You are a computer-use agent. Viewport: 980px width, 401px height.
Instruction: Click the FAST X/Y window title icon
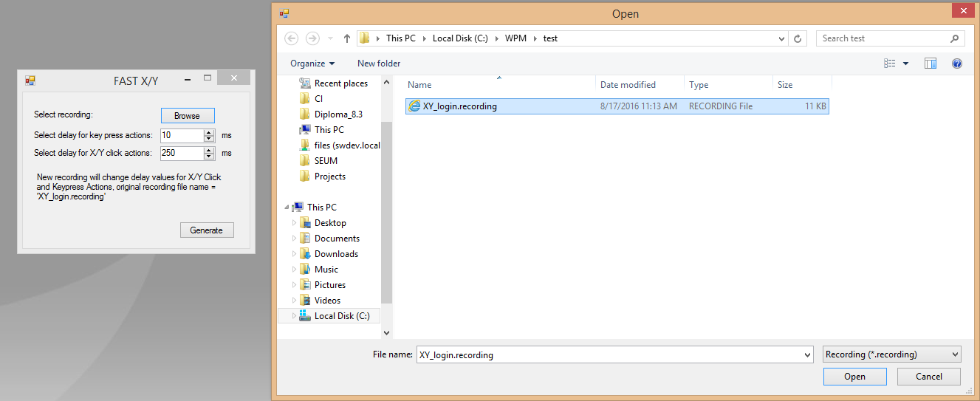click(30, 80)
